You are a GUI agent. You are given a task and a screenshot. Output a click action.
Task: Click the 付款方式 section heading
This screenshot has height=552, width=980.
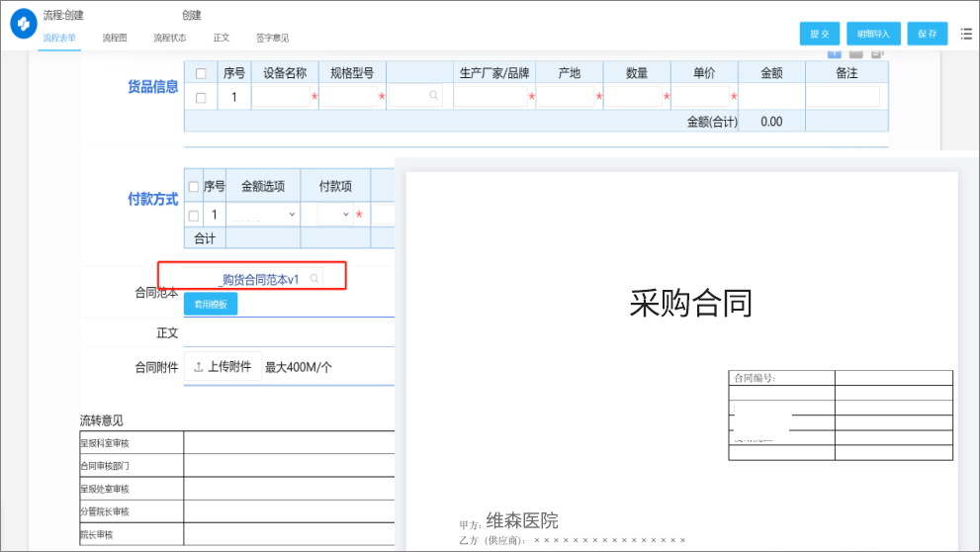point(152,200)
